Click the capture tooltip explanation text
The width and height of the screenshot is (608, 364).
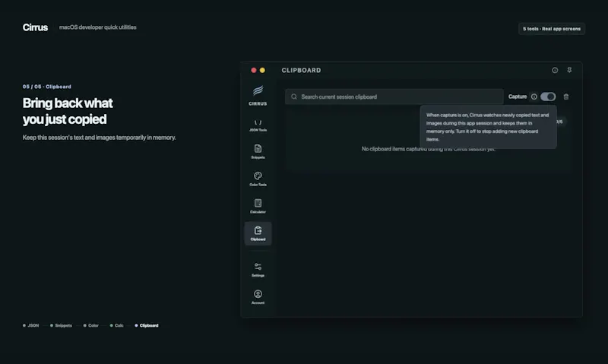click(x=488, y=127)
